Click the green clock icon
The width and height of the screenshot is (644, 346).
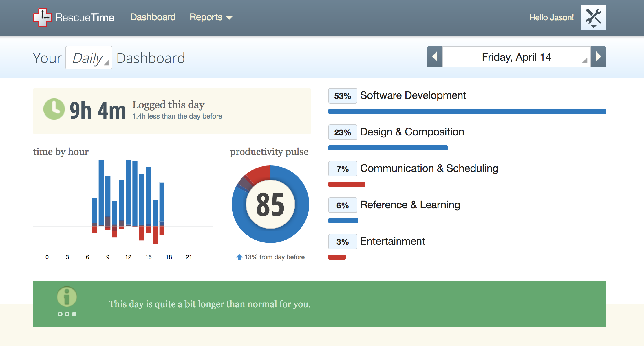pyautogui.click(x=54, y=109)
